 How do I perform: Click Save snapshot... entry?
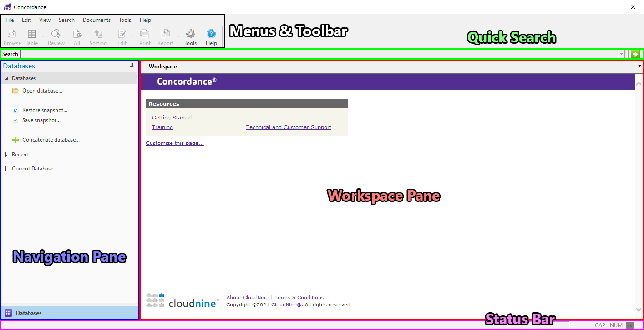point(41,120)
